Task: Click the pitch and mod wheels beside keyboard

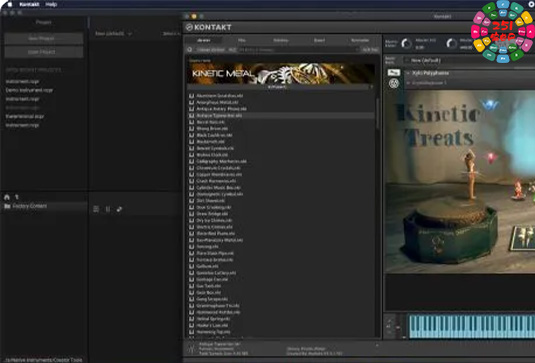Action: pos(401,327)
